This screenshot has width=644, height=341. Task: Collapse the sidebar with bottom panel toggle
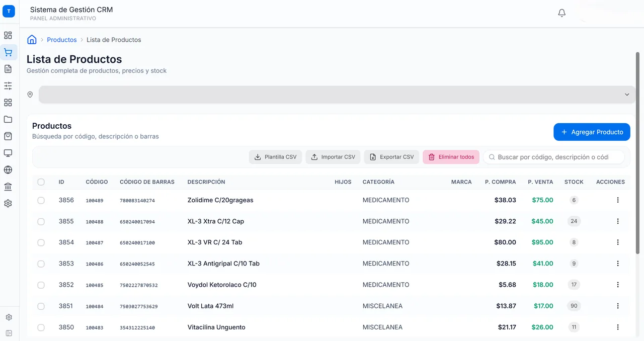(x=9, y=333)
